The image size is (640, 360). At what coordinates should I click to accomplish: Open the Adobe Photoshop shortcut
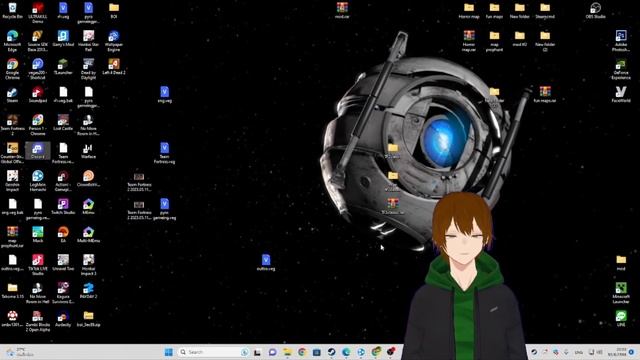pos(621,41)
